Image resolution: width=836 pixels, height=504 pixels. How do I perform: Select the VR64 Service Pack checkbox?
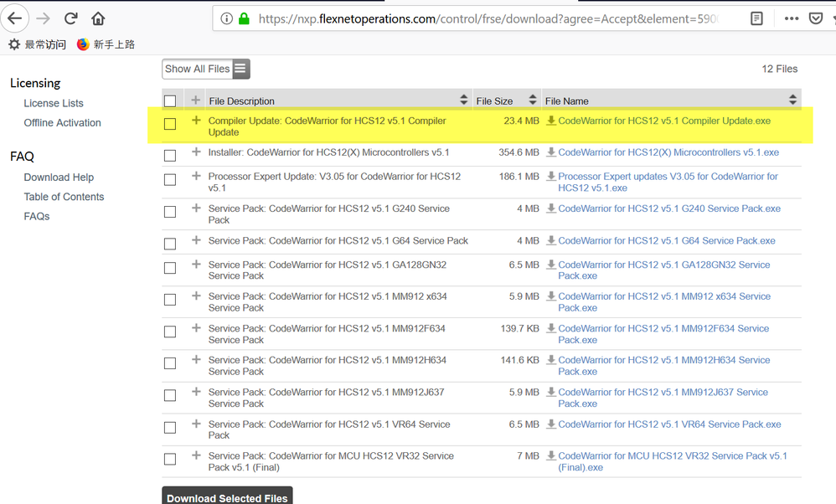170,427
